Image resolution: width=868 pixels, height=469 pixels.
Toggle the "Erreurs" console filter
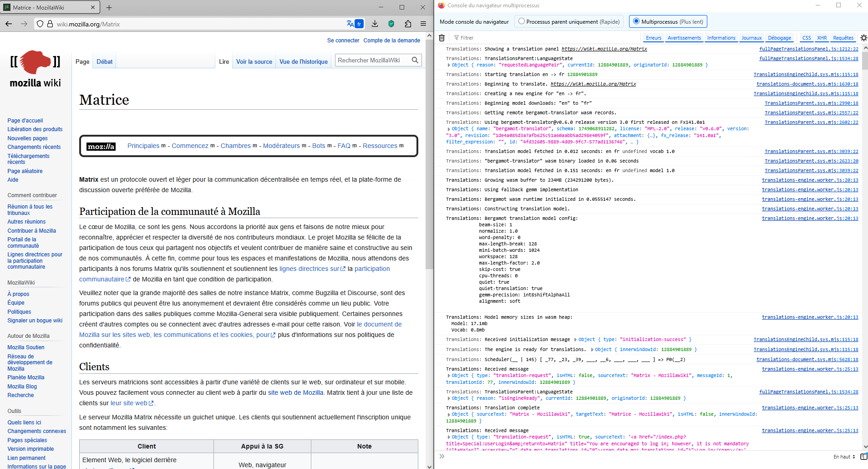coord(653,38)
